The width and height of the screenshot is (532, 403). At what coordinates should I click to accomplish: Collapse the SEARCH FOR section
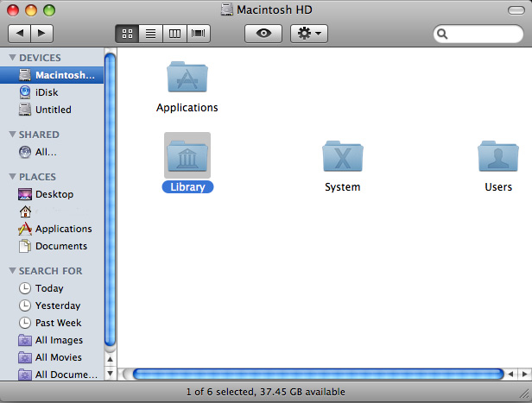coord(13,271)
